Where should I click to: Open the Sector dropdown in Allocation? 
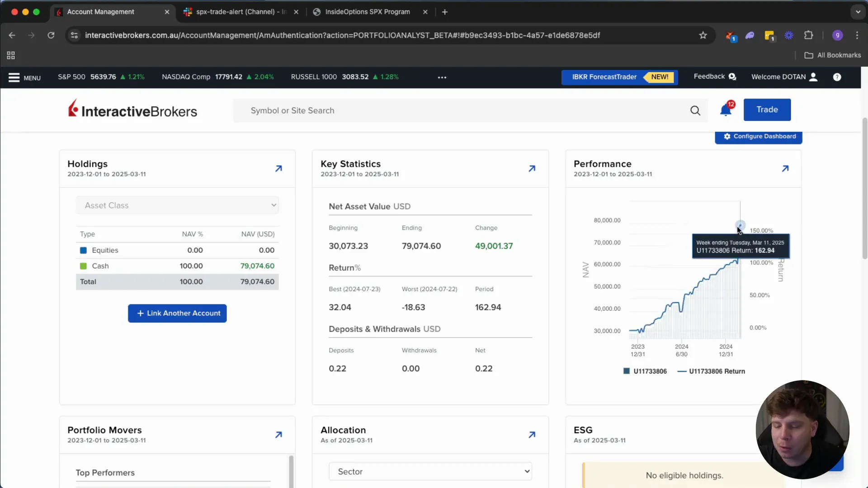[430, 471]
